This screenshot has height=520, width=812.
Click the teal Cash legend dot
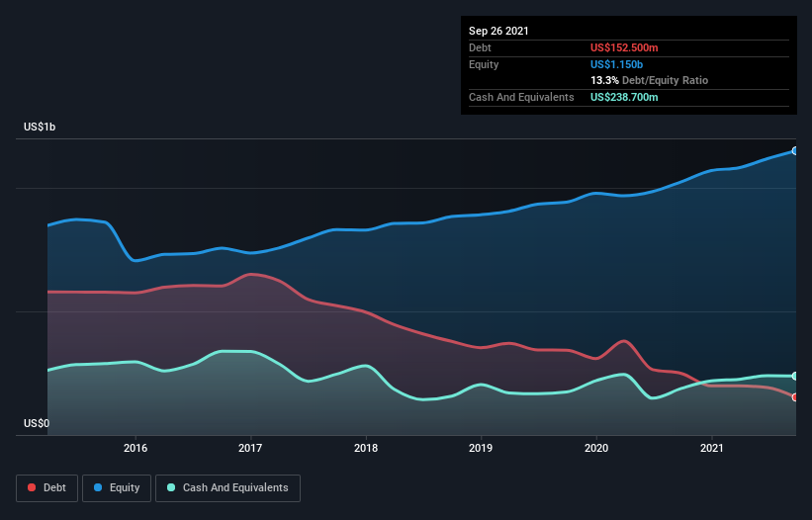pyautogui.click(x=171, y=487)
